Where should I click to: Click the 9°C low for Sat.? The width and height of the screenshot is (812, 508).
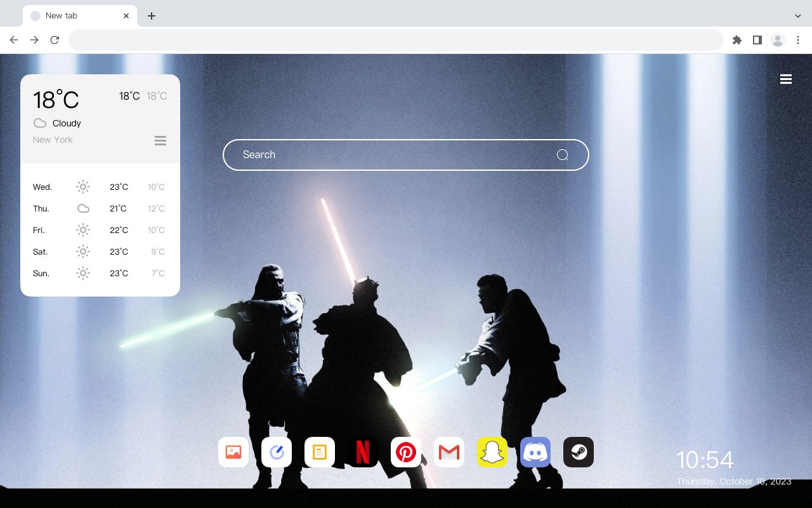[x=158, y=251]
